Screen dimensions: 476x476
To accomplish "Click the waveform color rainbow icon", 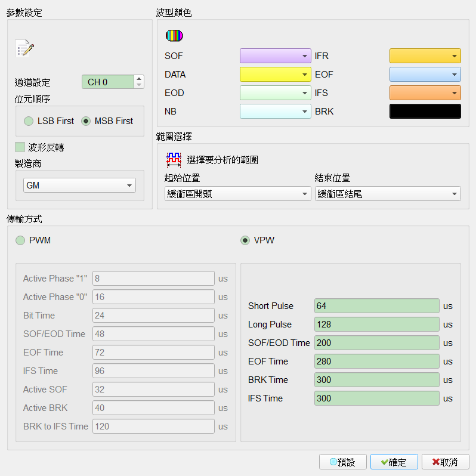I will [174, 36].
